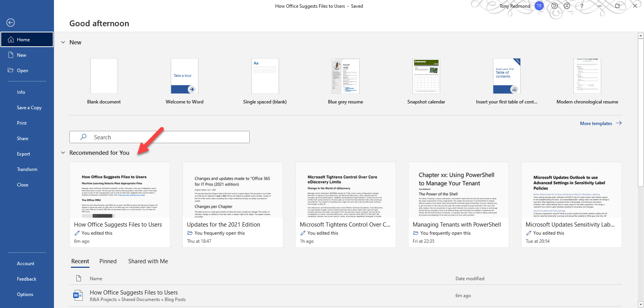644x308 pixels.
Task: Open the Print page
Action: point(22,123)
